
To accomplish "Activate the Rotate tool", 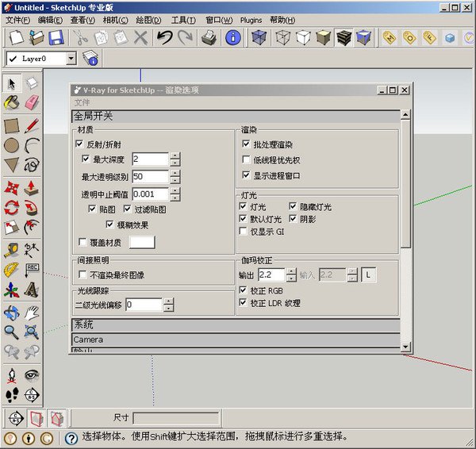I will (12, 208).
